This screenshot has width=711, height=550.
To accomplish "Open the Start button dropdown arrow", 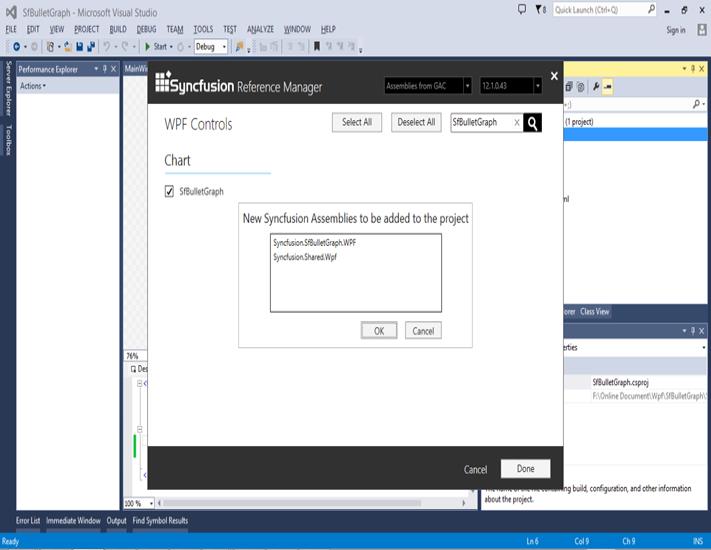I will 171,46.
